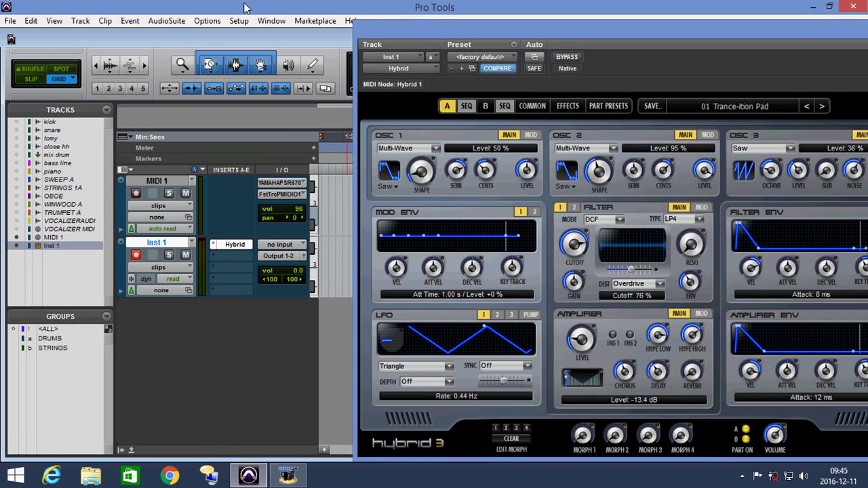Open the Setup menu
The image size is (868, 488).
(239, 21)
